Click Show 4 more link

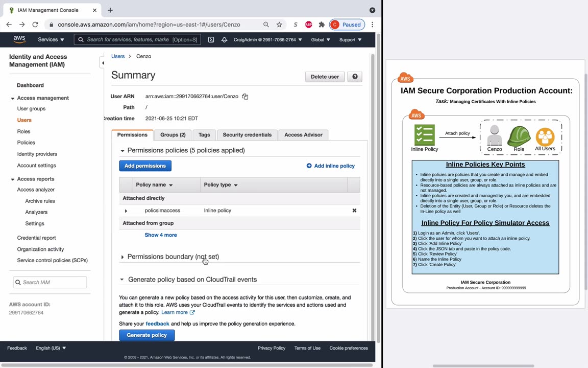161,235
